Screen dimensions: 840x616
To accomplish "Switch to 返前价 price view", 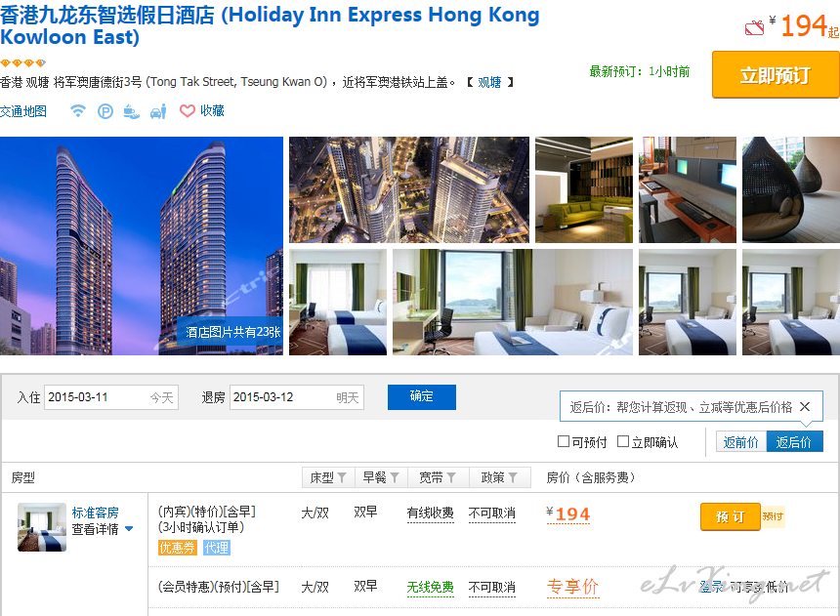I will (741, 442).
